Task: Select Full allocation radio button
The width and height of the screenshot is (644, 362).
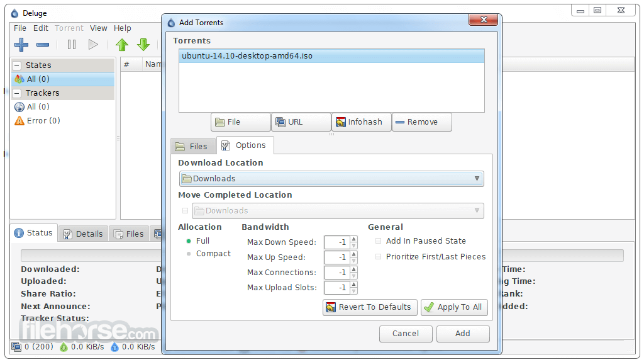Action: coord(189,241)
